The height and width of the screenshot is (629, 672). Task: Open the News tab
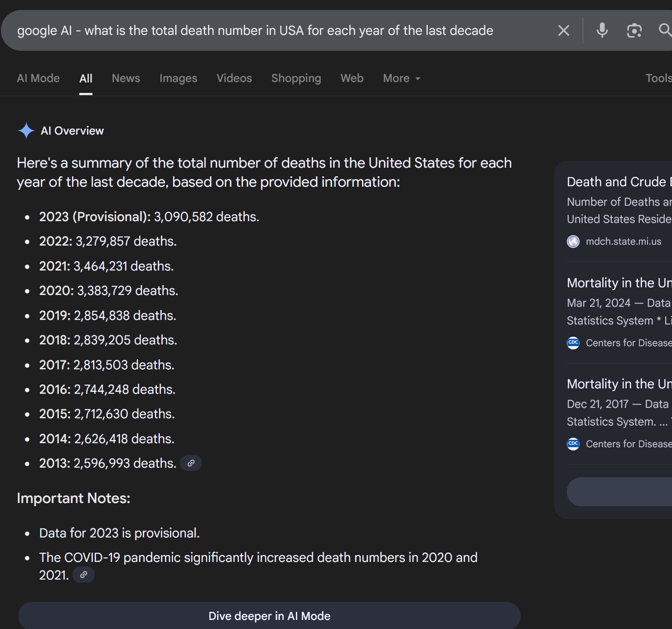pyautogui.click(x=126, y=78)
